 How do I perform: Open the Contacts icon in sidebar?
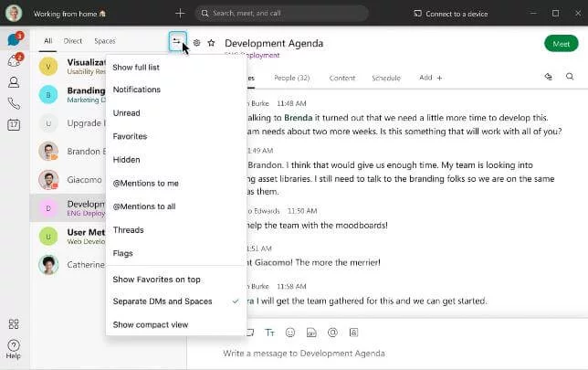pyautogui.click(x=14, y=82)
